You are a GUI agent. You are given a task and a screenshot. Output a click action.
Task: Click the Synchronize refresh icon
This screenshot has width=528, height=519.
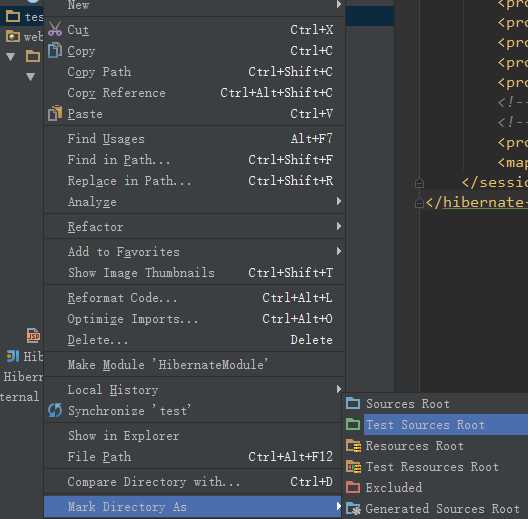55,410
